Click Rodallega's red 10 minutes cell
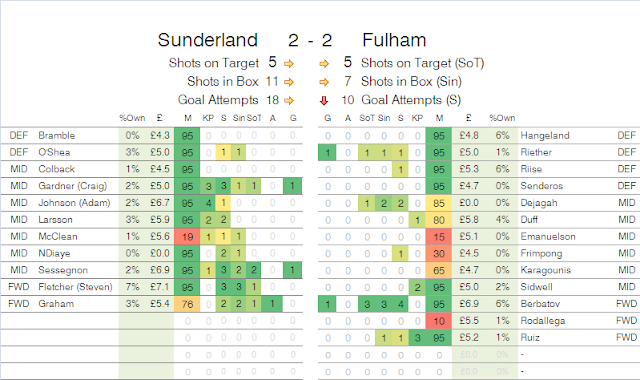 pos(439,321)
